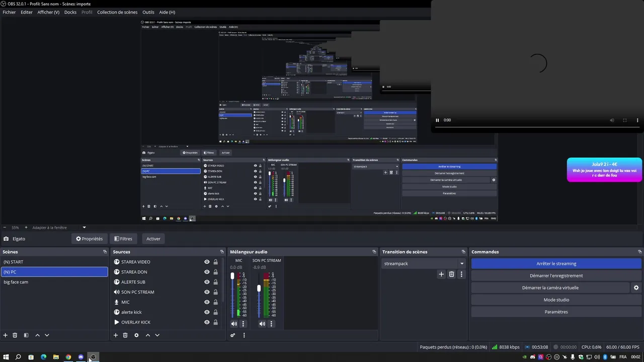Open source properties gear in Sources toolbar
This screenshot has width=644, height=362.
click(136, 335)
